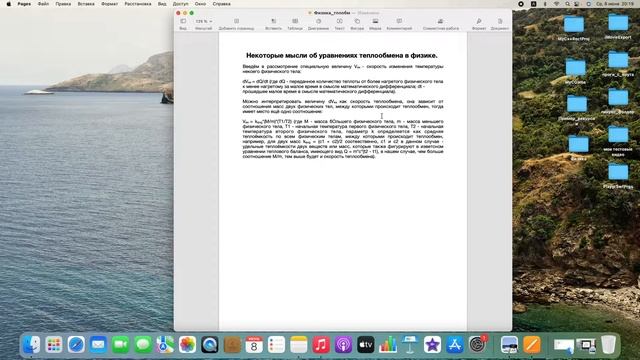The image size is (640, 360).
Task: Open the Формат menu in menu bar
Action: pyautogui.click(x=109, y=4)
